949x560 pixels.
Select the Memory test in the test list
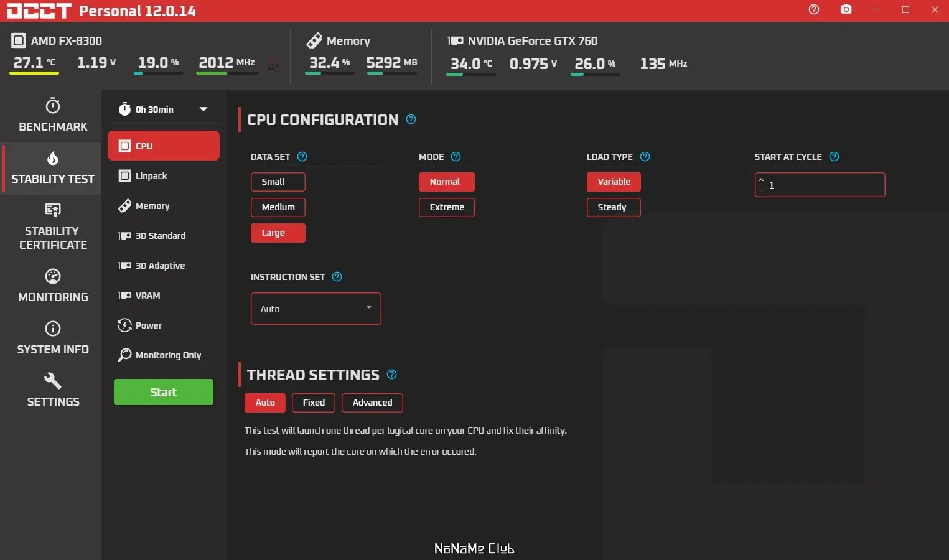pos(164,206)
